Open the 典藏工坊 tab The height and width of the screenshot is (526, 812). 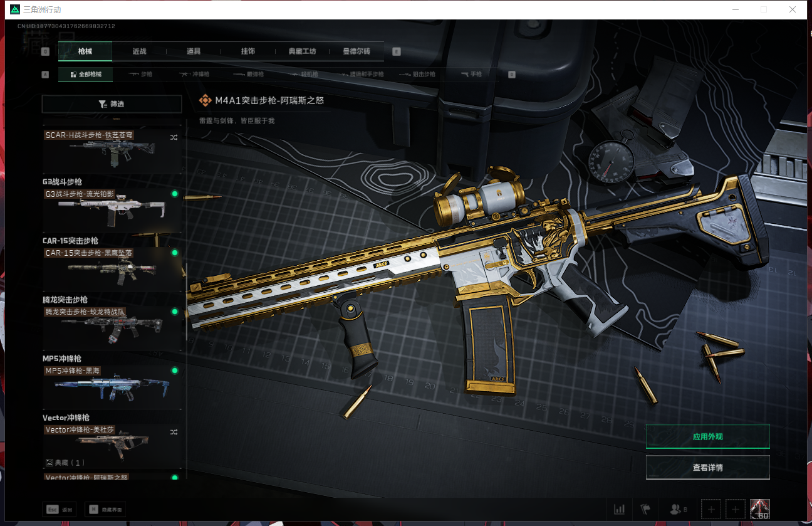point(302,51)
